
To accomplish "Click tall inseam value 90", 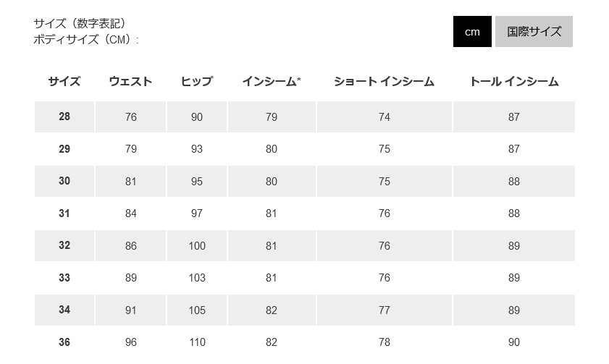I will point(514,342).
